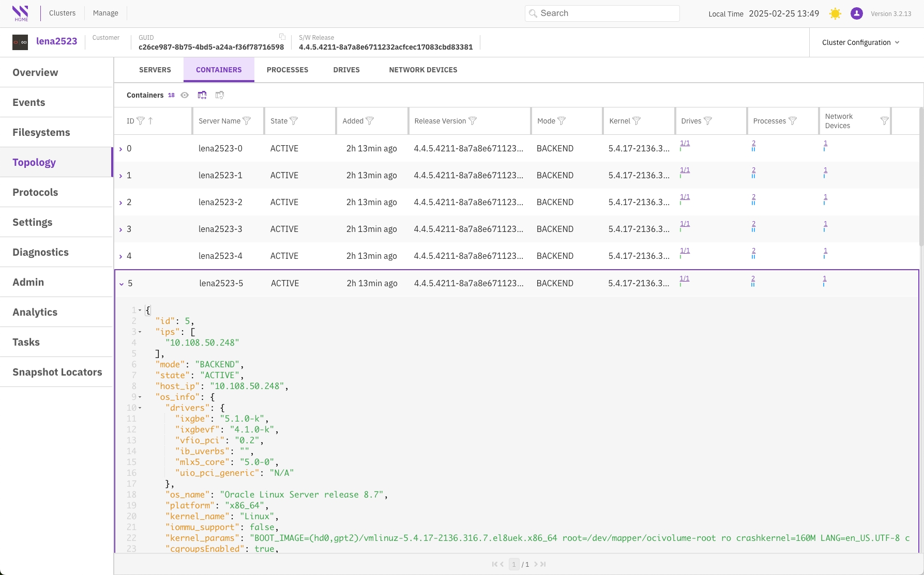924x575 pixels.
Task: Open the Release Version column filter
Action: point(472,121)
